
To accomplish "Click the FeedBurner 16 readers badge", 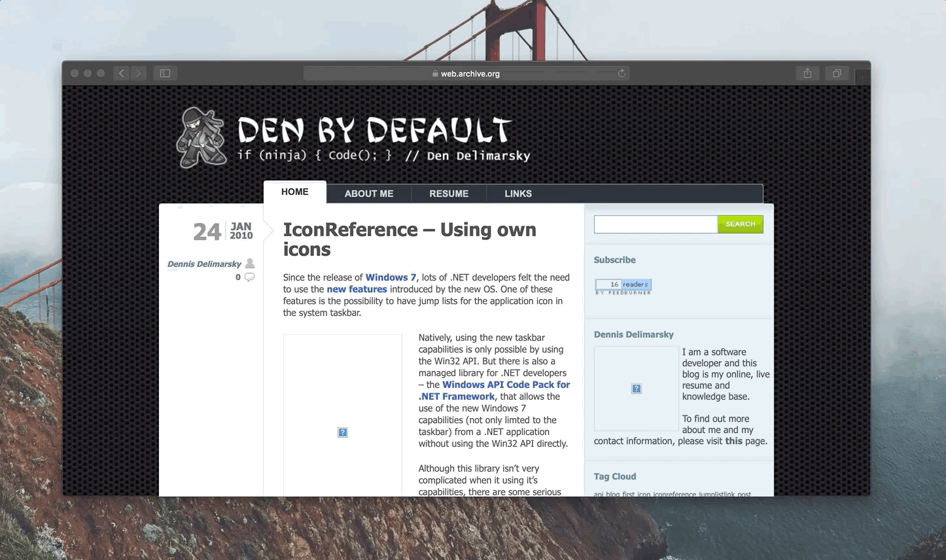I will click(623, 287).
